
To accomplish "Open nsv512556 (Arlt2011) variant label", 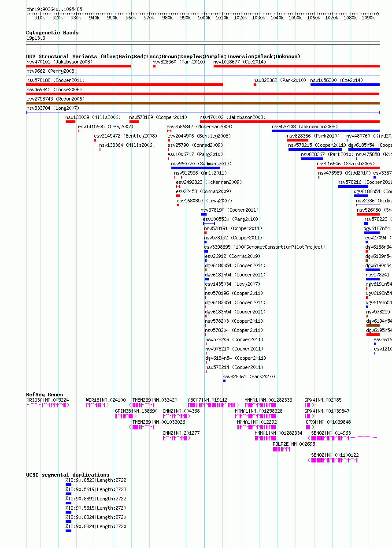I will pyautogui.click(x=200, y=173).
